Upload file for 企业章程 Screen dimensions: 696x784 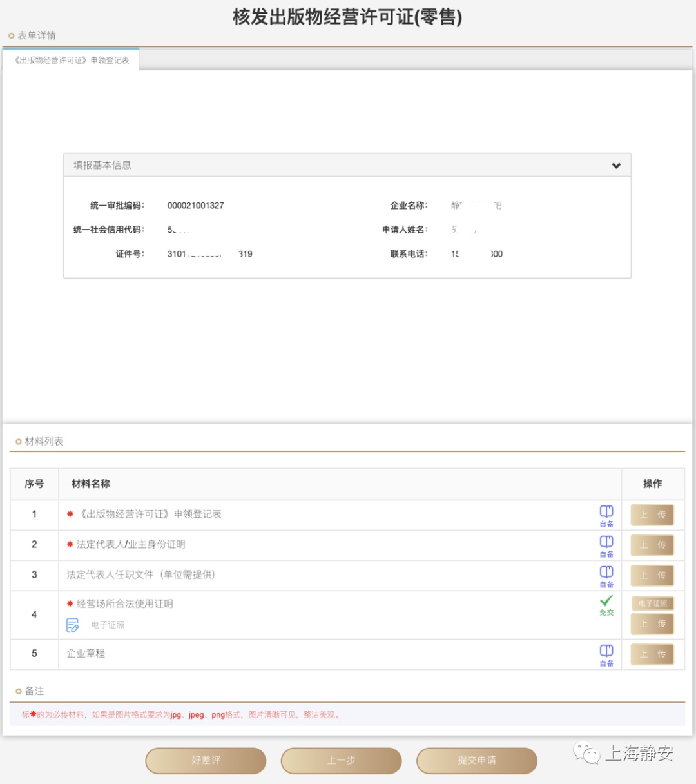click(652, 654)
